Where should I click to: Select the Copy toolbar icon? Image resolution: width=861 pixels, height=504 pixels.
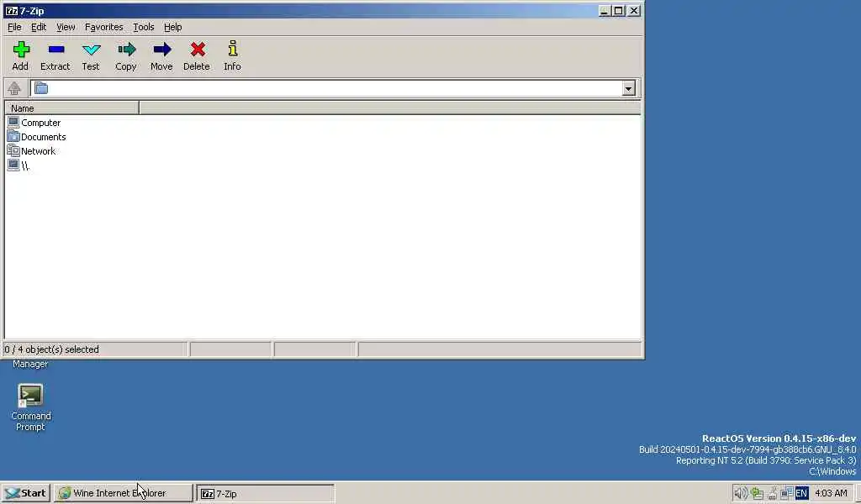126,50
